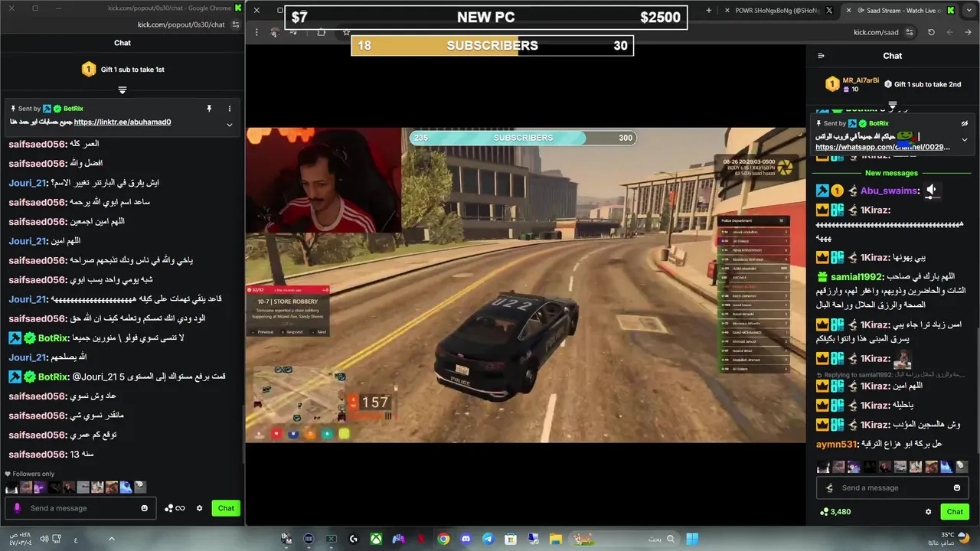This screenshot has height=551, width=980.
Task: Click green Chat button in right chat
Action: pos(955,512)
